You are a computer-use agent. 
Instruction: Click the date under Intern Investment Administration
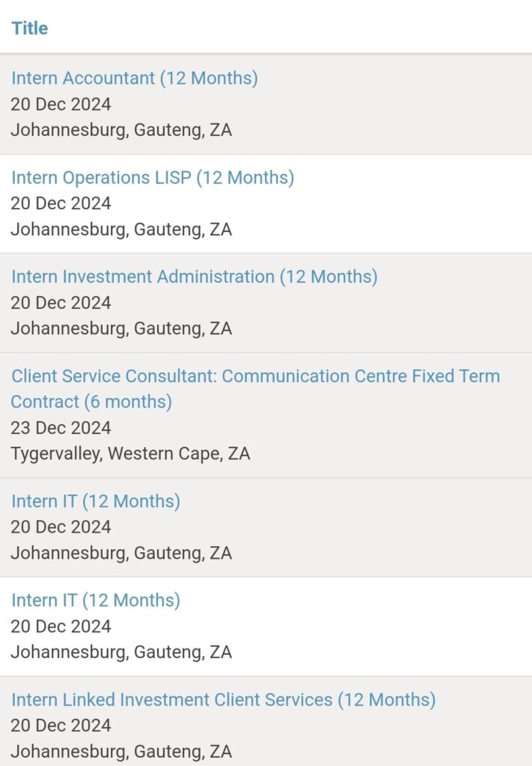click(x=61, y=303)
